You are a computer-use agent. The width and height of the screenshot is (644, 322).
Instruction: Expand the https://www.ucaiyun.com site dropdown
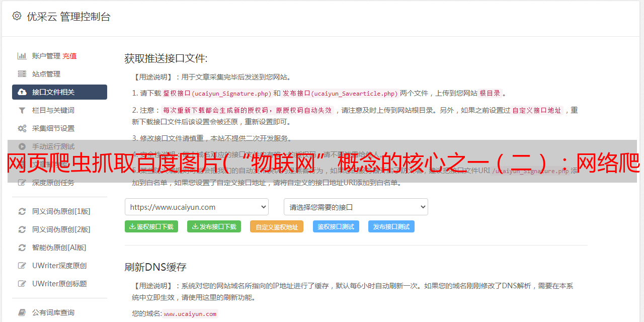tap(197, 207)
